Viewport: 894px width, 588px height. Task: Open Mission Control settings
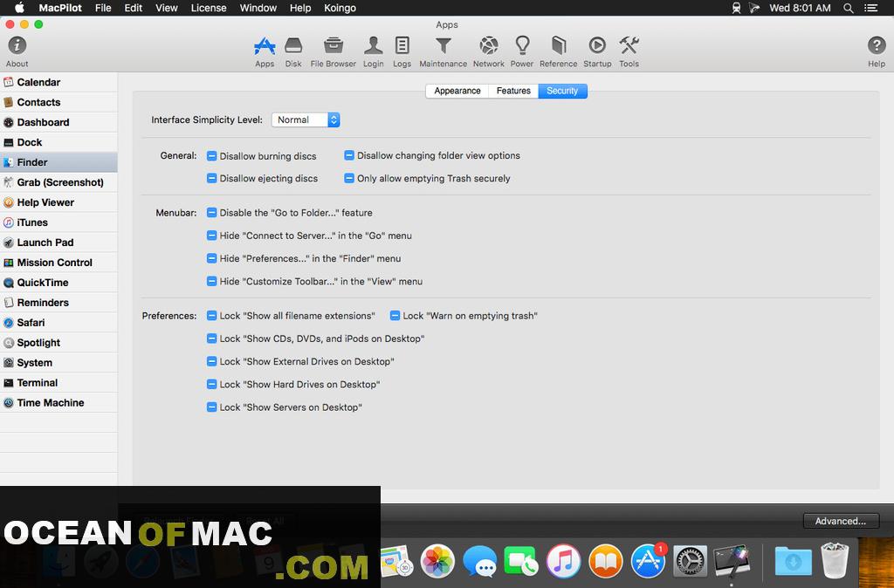point(58,262)
